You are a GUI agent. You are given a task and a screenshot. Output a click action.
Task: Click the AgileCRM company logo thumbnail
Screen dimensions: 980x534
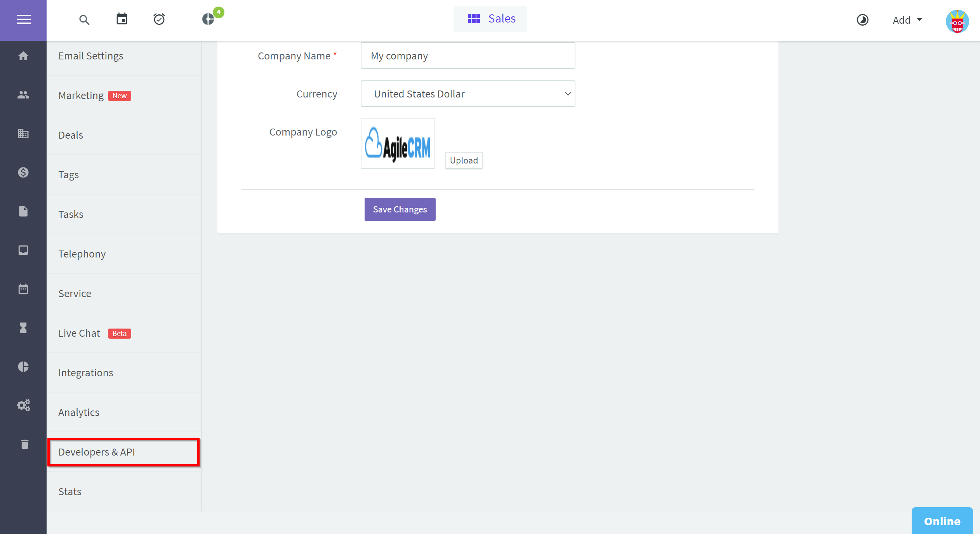(x=398, y=143)
